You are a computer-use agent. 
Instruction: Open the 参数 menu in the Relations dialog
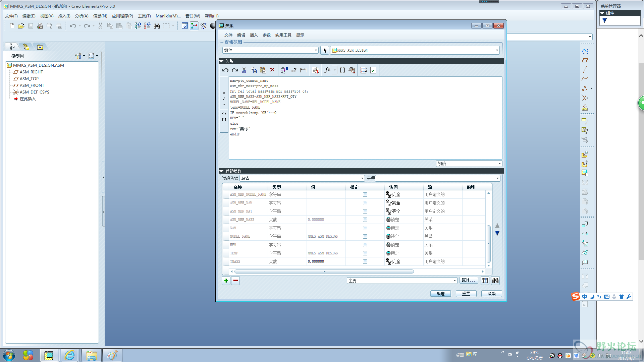tap(267, 35)
